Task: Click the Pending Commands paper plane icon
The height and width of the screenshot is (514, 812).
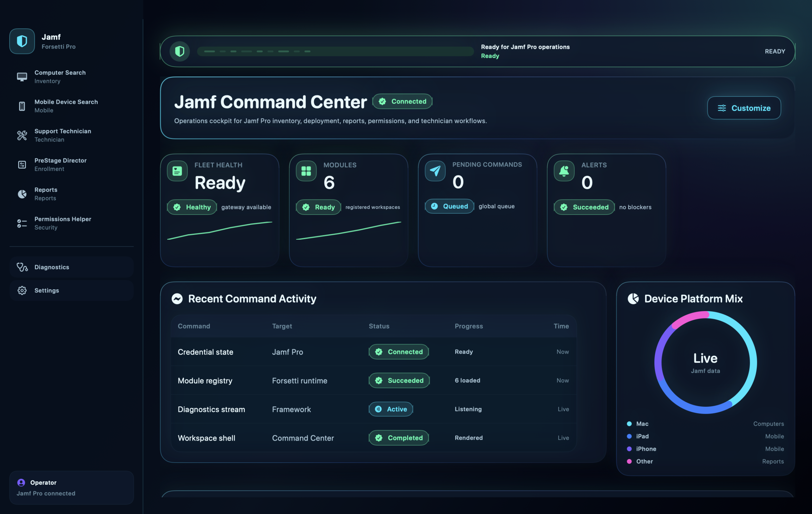Action: [435, 171]
